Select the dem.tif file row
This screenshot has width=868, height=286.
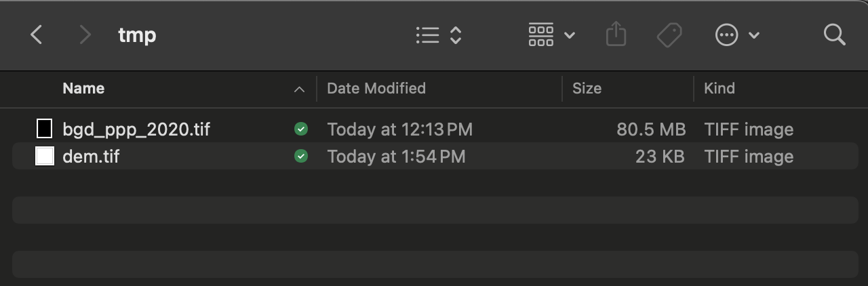pos(434,157)
